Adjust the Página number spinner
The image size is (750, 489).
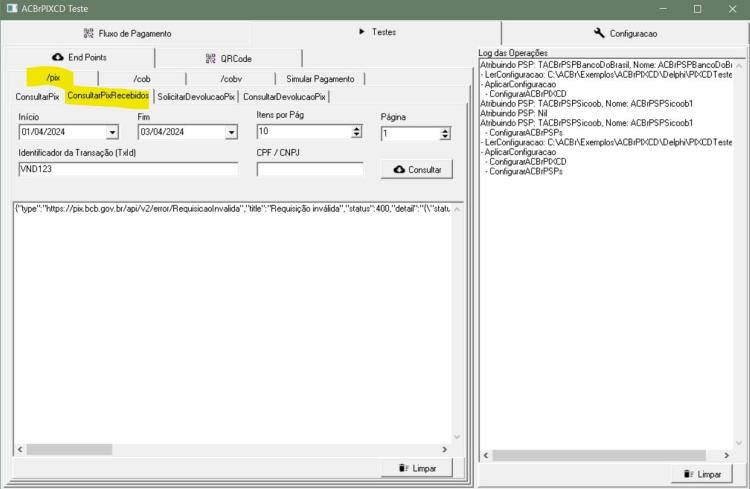pyautogui.click(x=445, y=133)
